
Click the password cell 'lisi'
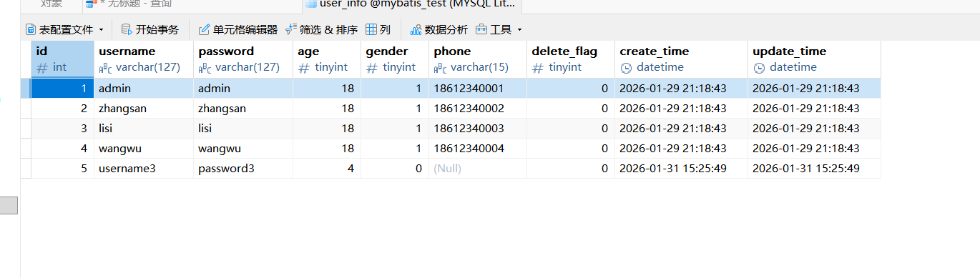[x=243, y=129]
